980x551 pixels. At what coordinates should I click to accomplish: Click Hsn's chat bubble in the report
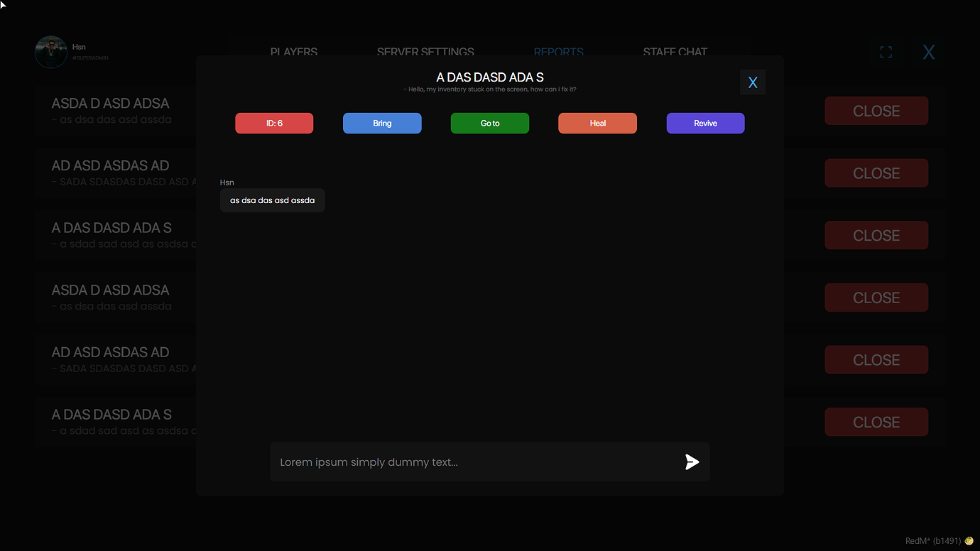click(272, 200)
